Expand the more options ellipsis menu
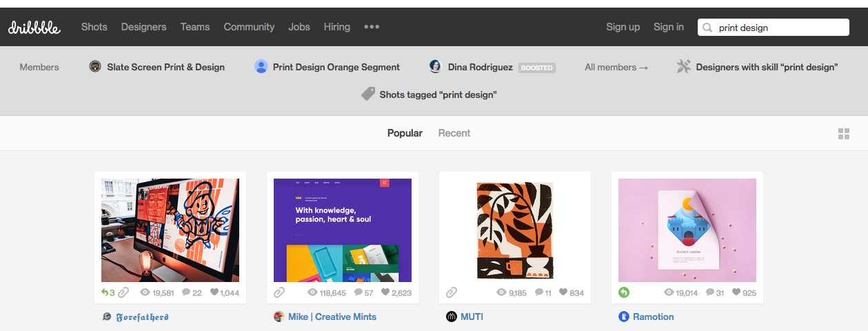Viewport: 868px width, 331px height. pyautogui.click(x=372, y=27)
